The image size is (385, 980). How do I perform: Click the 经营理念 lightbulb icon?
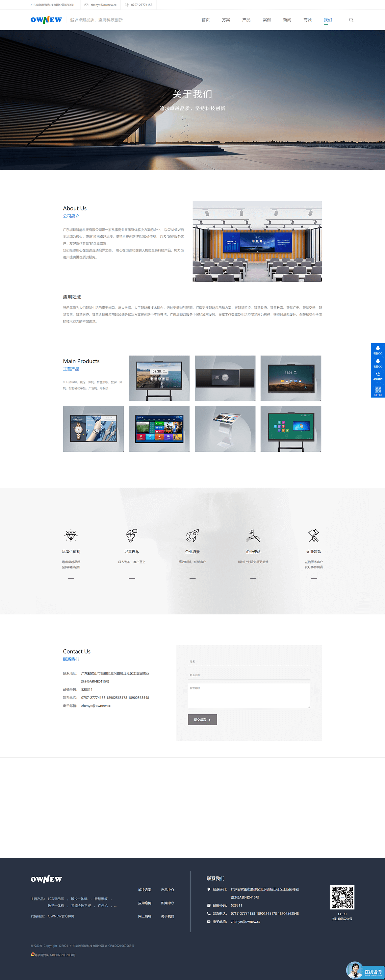click(132, 536)
